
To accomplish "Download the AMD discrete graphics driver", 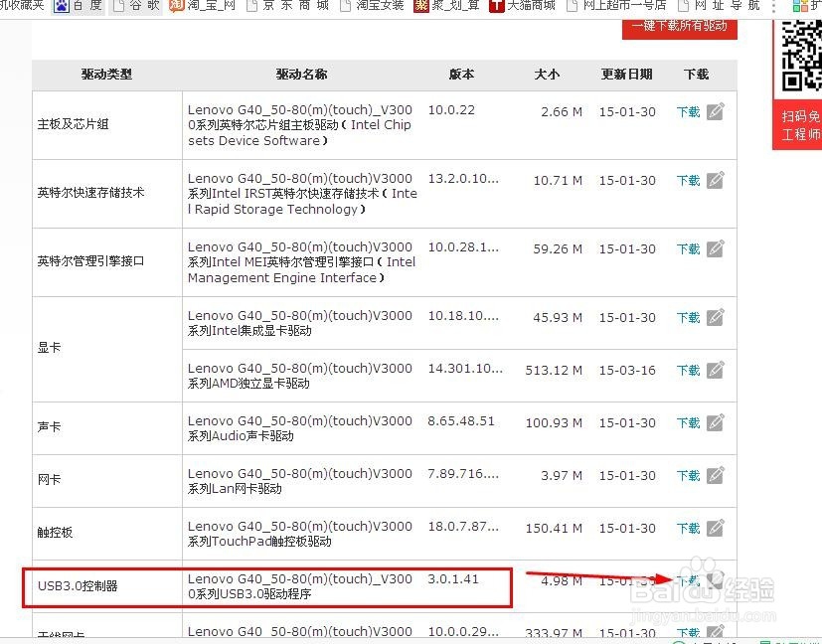I will (689, 370).
